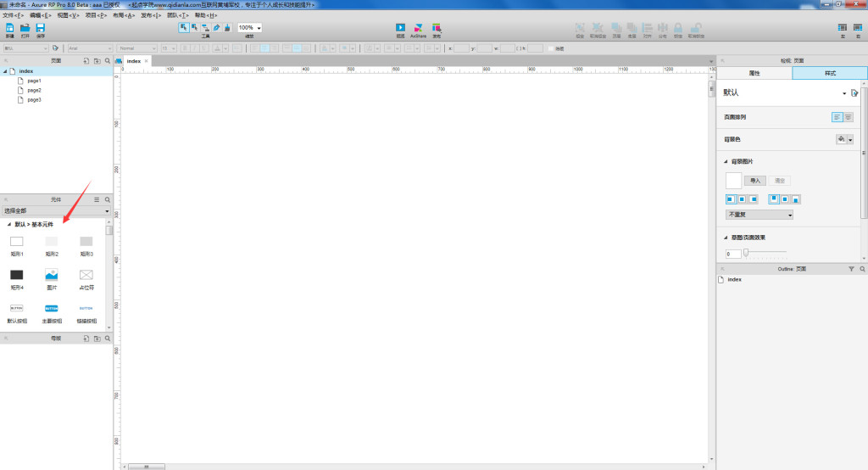The height and width of the screenshot is (470, 868).
Task: Collapse the sketch page effects section
Action: (x=726, y=238)
